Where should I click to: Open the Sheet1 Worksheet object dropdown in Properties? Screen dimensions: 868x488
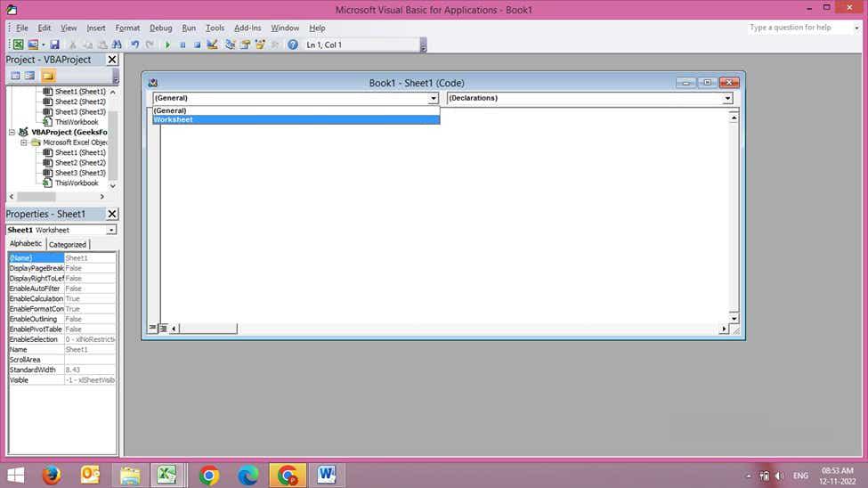click(111, 230)
